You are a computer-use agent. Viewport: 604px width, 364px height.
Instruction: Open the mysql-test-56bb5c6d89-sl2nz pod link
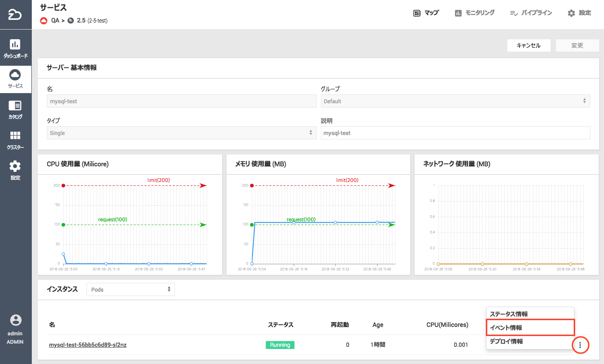click(88, 345)
